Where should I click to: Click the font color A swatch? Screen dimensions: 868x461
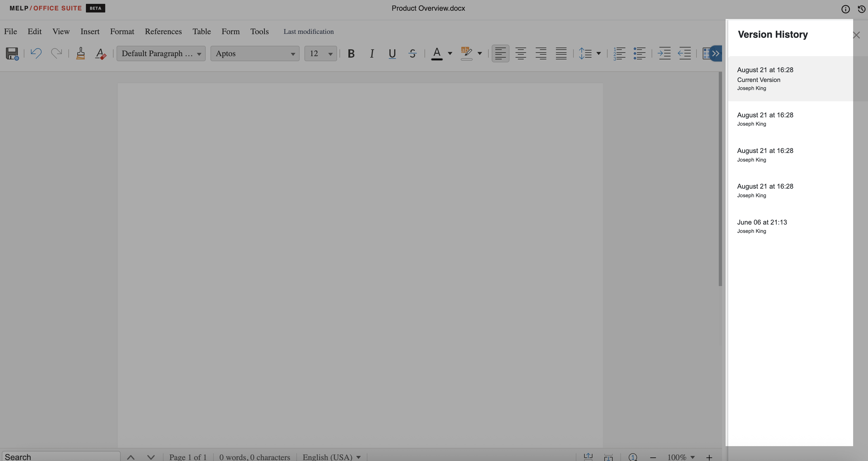click(437, 53)
